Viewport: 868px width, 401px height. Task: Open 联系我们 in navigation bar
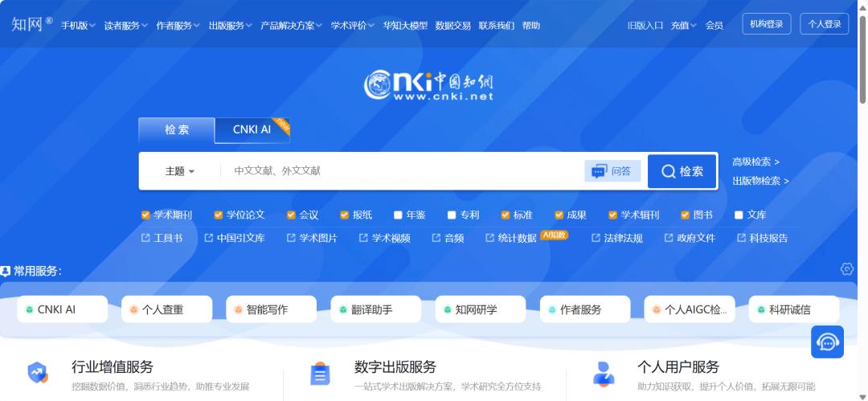497,26
